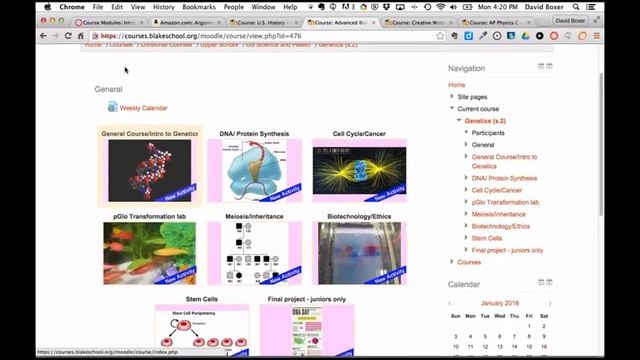
Task: Open the Notification Center list icon
Action: 590,7
